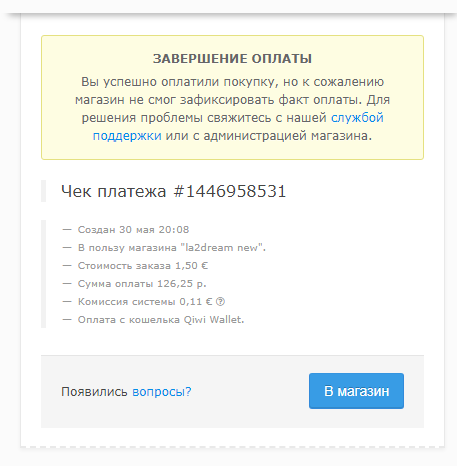Click the «Оплата с кошелька Qiwi Wallet» line

pos(161,320)
